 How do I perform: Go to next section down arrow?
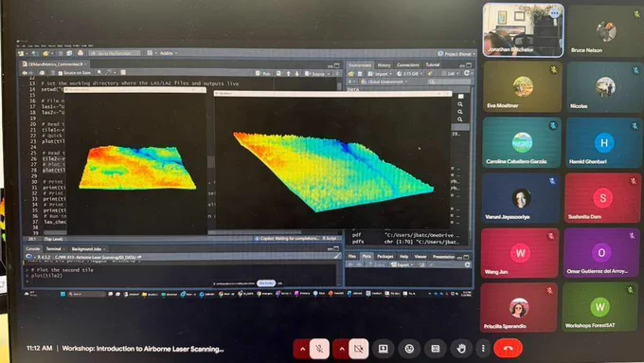coord(297,74)
